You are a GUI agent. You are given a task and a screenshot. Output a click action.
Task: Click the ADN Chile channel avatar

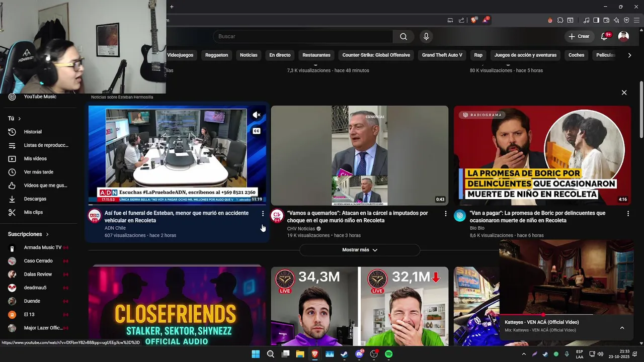tap(95, 216)
